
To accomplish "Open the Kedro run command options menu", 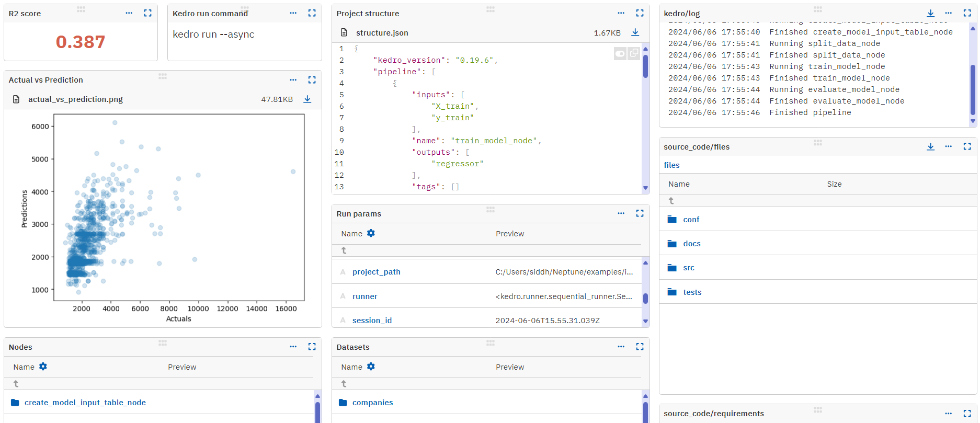I will (x=293, y=13).
